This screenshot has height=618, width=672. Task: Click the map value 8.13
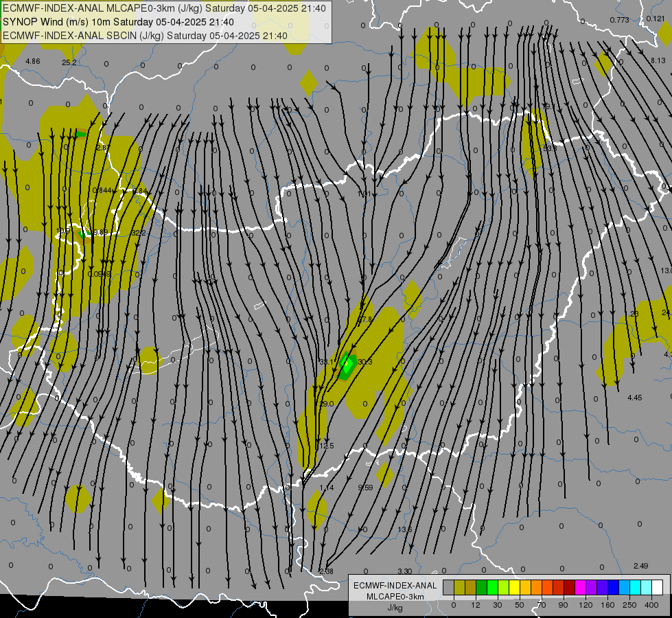pyautogui.click(x=658, y=60)
